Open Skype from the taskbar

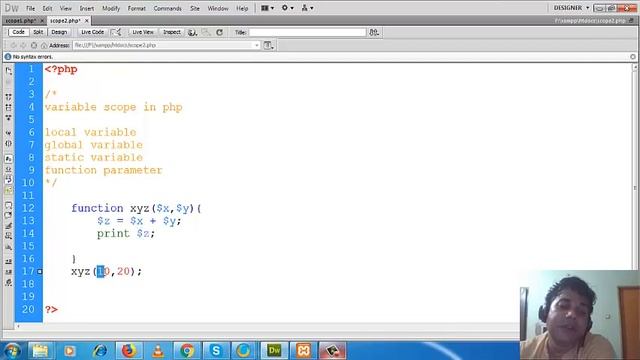pyautogui.click(x=216, y=351)
